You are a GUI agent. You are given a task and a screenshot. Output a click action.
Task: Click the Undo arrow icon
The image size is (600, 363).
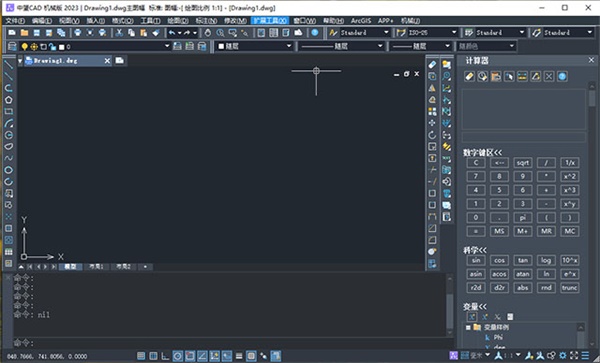tap(172, 33)
